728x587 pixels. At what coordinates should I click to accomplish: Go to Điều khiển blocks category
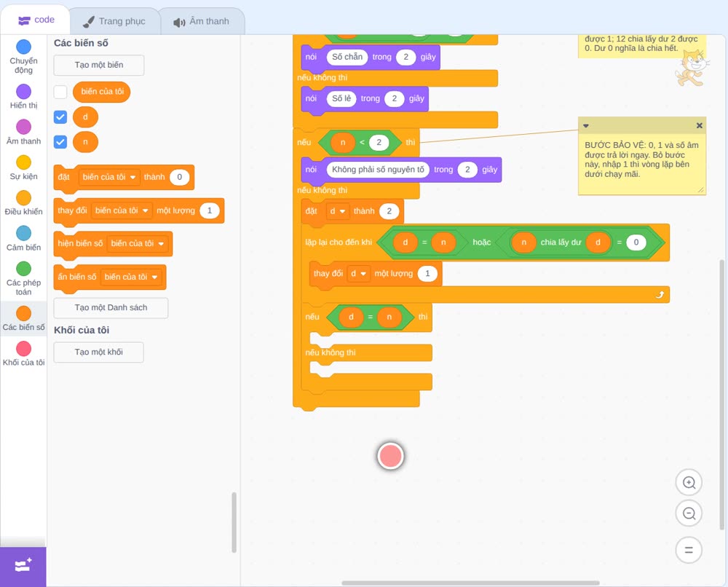click(x=24, y=203)
